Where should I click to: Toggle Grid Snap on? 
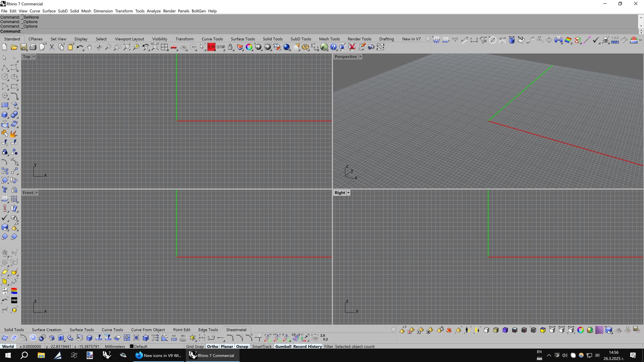point(195,346)
